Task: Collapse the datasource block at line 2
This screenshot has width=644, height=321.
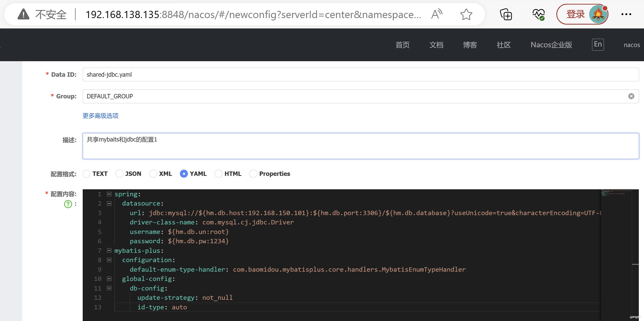Action: point(109,203)
